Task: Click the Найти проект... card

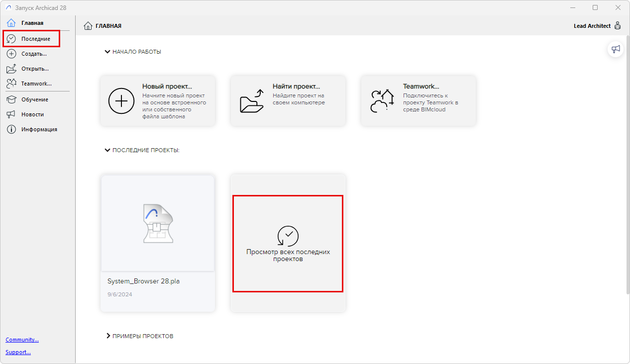Action: [x=288, y=101]
